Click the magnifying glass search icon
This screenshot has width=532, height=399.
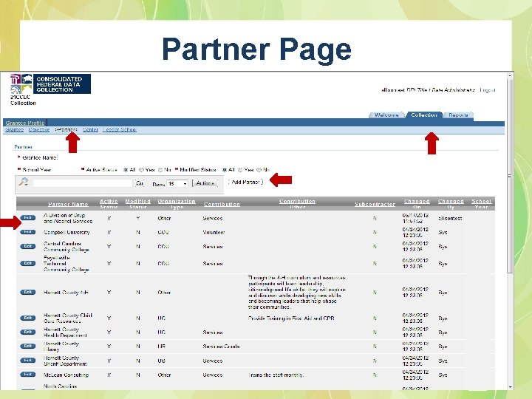tap(24, 183)
